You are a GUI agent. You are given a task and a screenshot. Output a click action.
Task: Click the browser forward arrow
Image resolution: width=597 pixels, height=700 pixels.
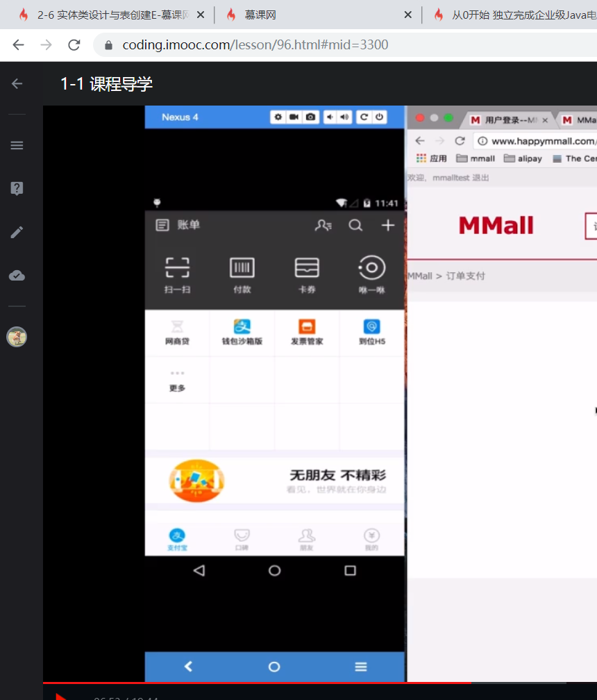click(x=46, y=44)
